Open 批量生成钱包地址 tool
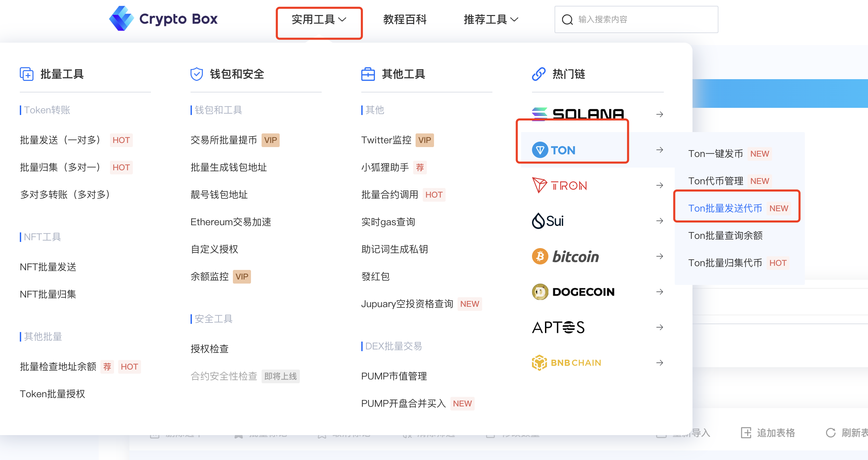 (228, 167)
